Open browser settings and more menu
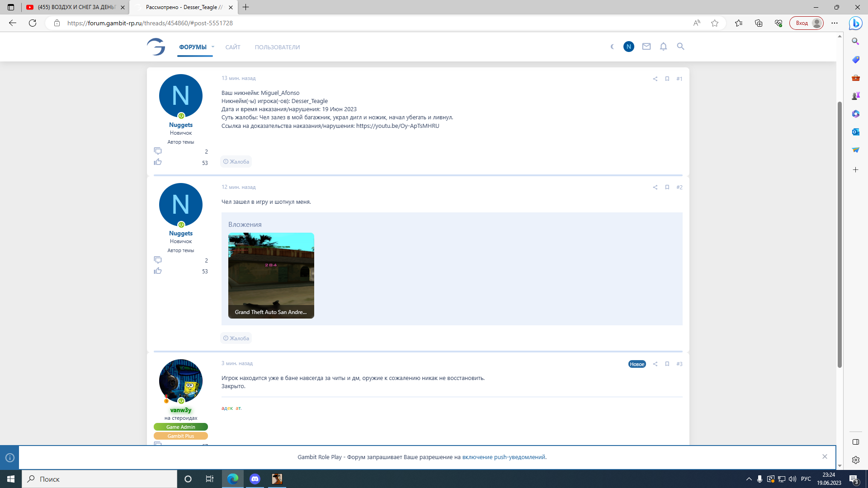The image size is (868, 488). pyautogui.click(x=835, y=23)
